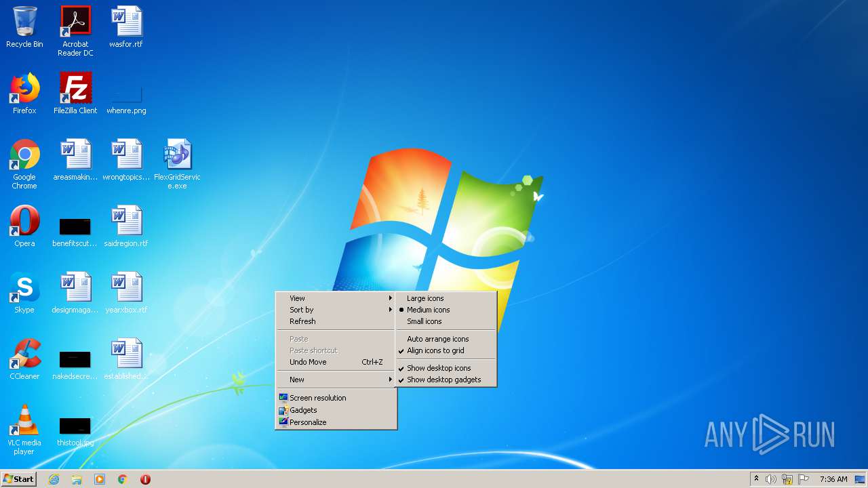
Task: Select the Skype desktop shortcut
Action: [24, 293]
